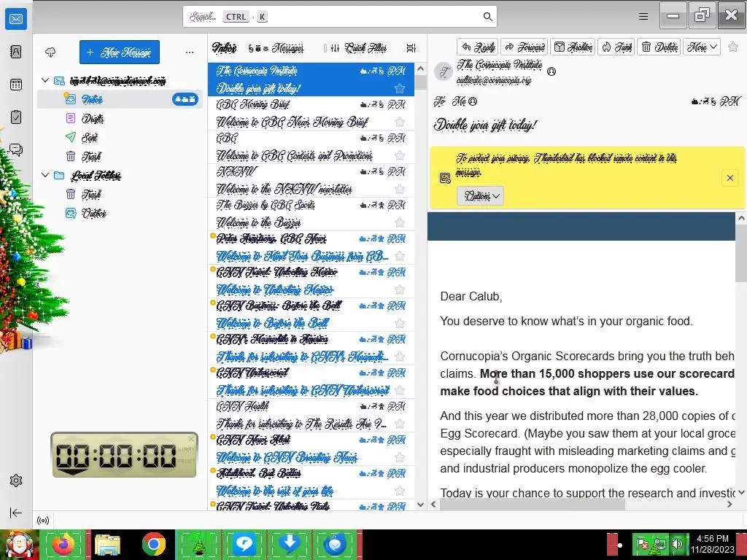The height and width of the screenshot is (560, 747).
Task: Open the Address Book from the spaces toolbar
Action: tap(16, 52)
